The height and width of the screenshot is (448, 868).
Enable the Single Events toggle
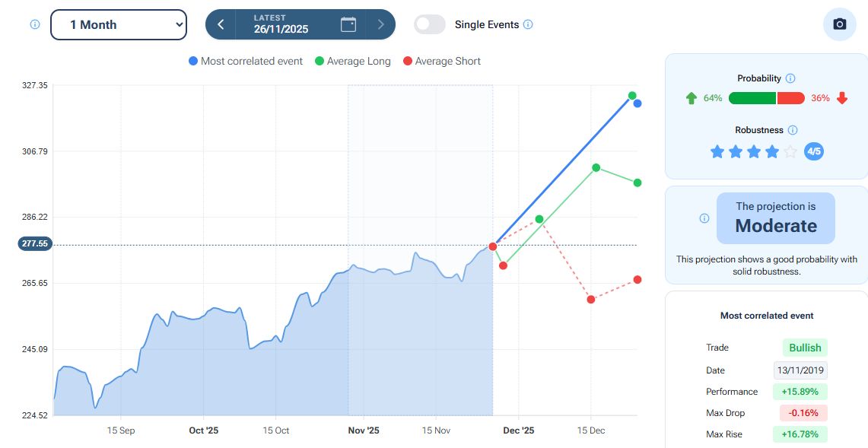point(430,24)
